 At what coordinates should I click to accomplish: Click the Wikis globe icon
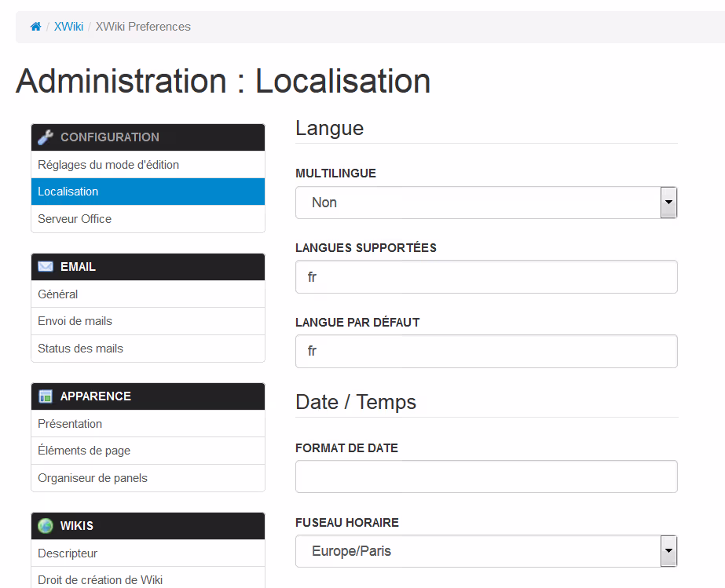[46, 526]
